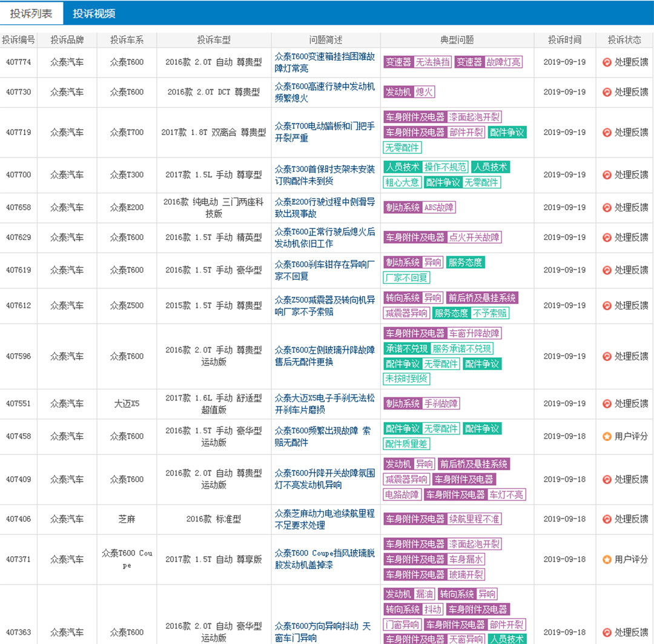Open the 众泰E200行驶过程中侧滑 complaint link
Screen dimensions: 654x644
coord(325,207)
